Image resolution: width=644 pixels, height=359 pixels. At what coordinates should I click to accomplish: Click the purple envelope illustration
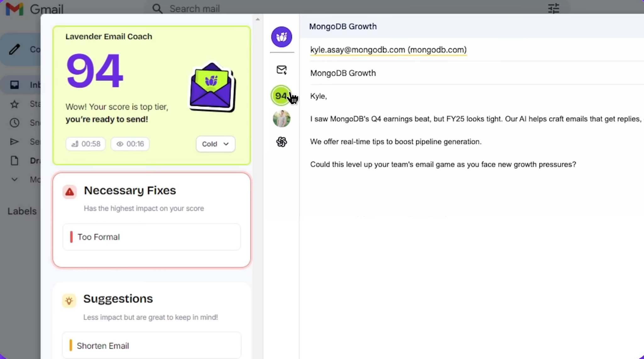tap(212, 87)
